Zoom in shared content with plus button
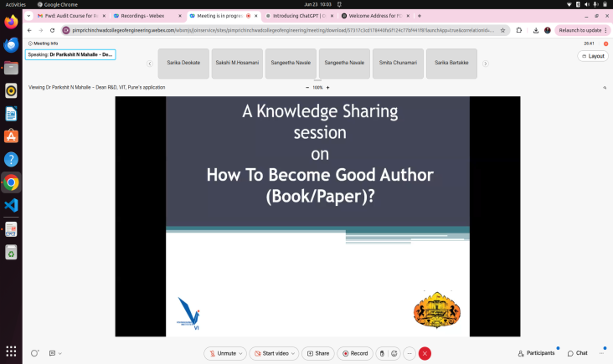This screenshot has height=364, width=613. coord(327,87)
